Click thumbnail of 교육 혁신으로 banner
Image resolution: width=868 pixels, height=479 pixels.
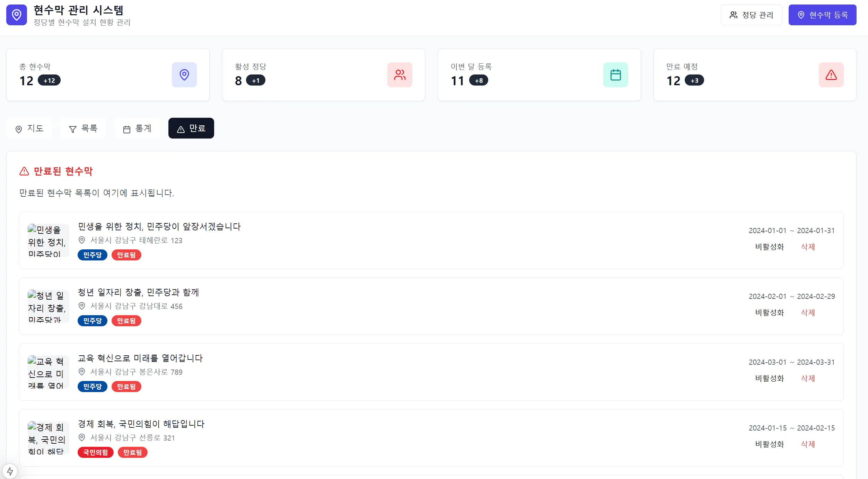click(x=48, y=372)
